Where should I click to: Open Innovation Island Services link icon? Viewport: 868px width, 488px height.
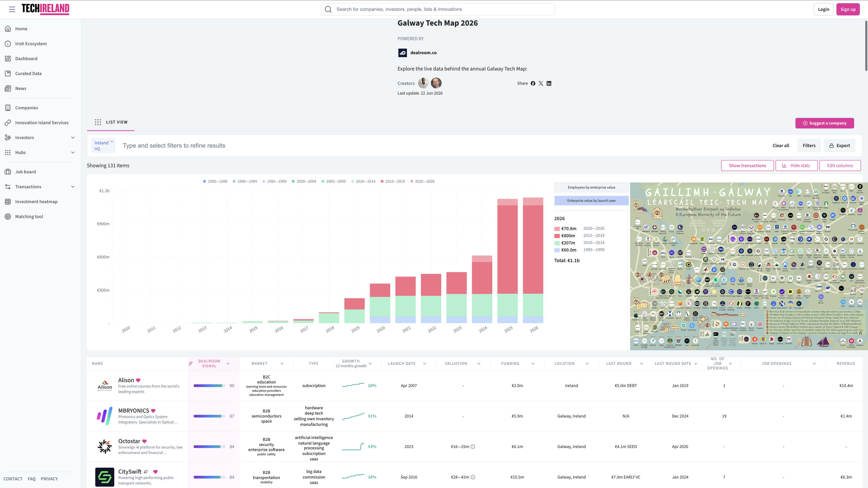pyautogui.click(x=8, y=123)
